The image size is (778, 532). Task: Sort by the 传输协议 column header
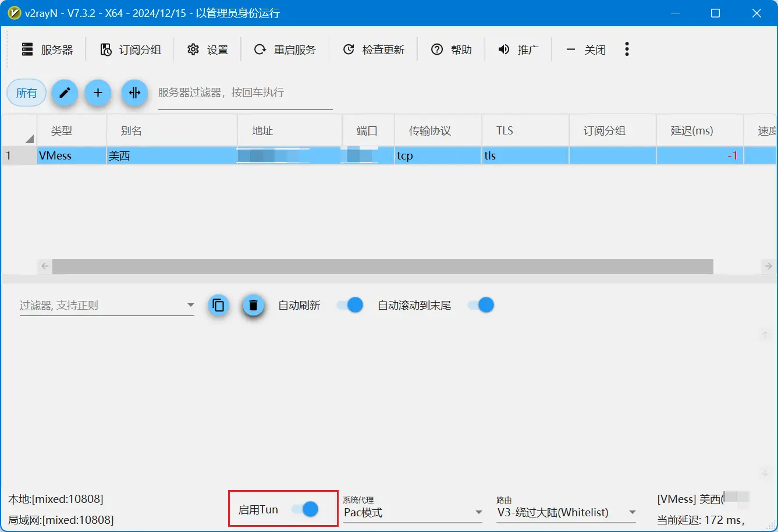[438, 131]
